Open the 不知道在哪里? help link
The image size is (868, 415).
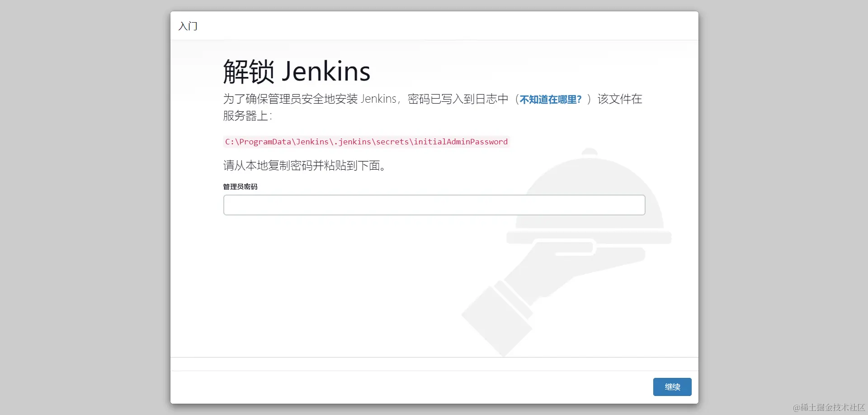click(x=550, y=100)
